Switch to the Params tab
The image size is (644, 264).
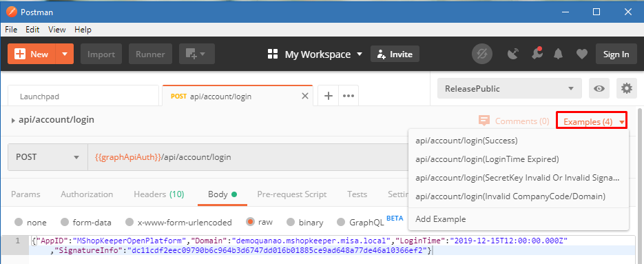click(x=26, y=194)
